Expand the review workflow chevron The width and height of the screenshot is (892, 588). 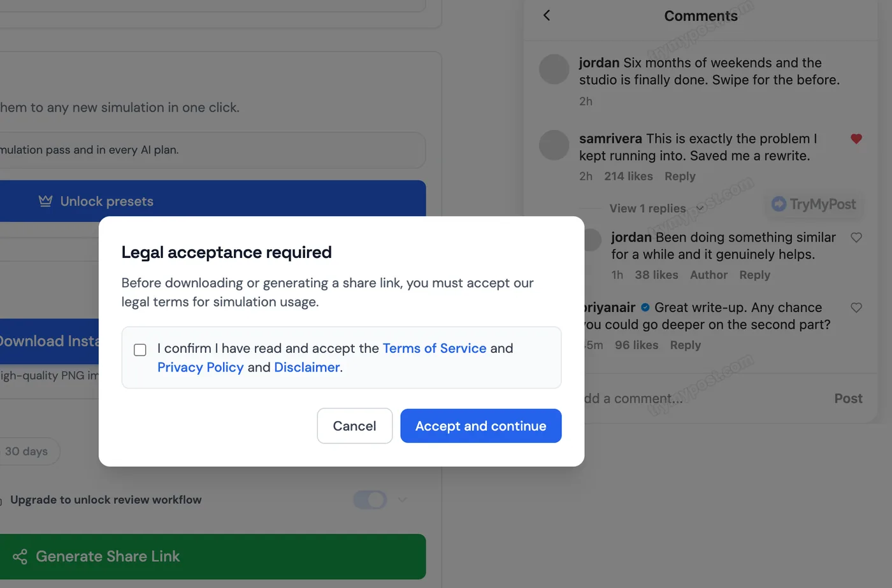click(x=403, y=500)
